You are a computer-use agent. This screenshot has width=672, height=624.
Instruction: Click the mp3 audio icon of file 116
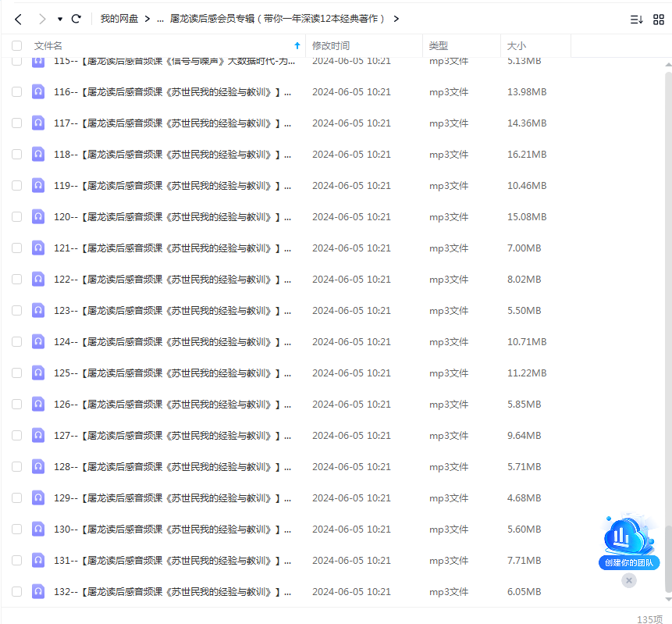(x=37, y=91)
